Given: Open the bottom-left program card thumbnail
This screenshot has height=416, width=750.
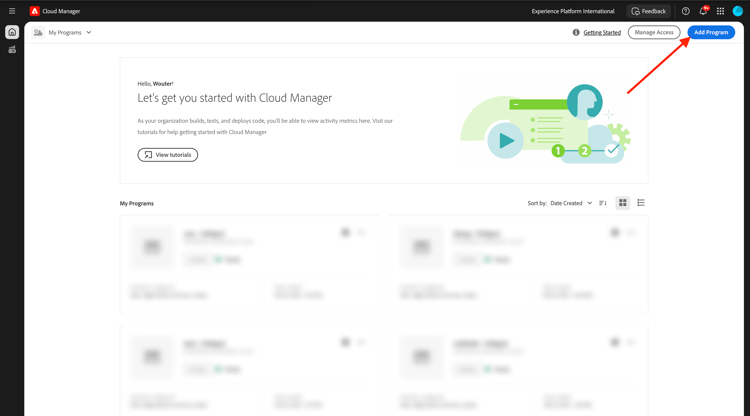Looking at the screenshot, I should click(152, 356).
